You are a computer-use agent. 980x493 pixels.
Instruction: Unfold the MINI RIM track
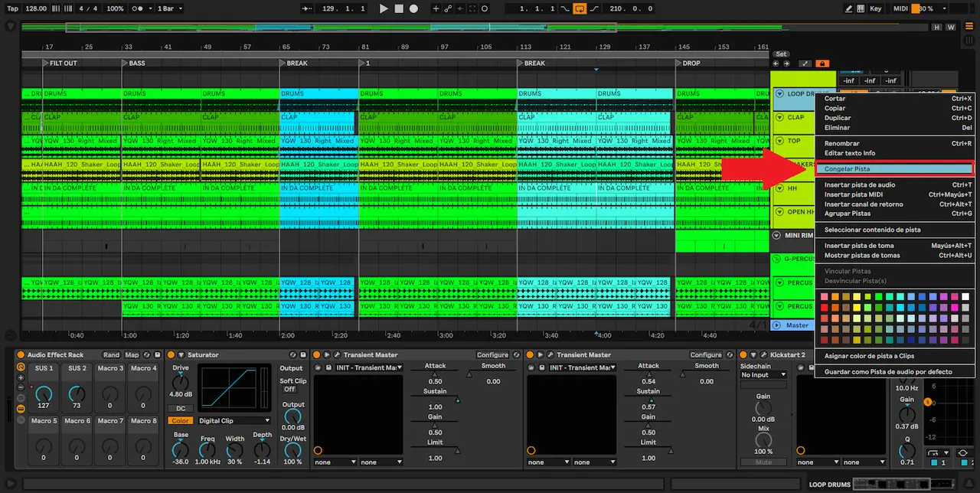776,236
